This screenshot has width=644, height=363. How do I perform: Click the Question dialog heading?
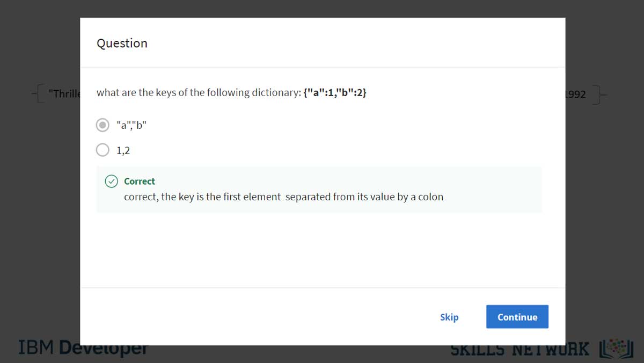click(x=122, y=43)
